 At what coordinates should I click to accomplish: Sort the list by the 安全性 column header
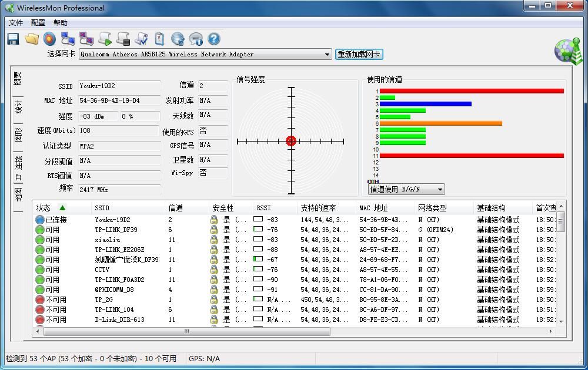pyautogui.click(x=231, y=208)
